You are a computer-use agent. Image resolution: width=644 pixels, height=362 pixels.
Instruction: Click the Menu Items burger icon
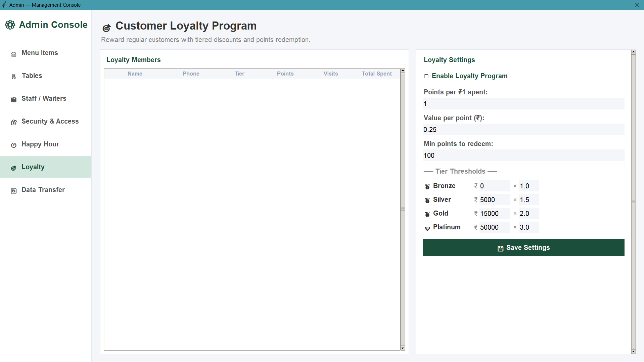(14, 54)
